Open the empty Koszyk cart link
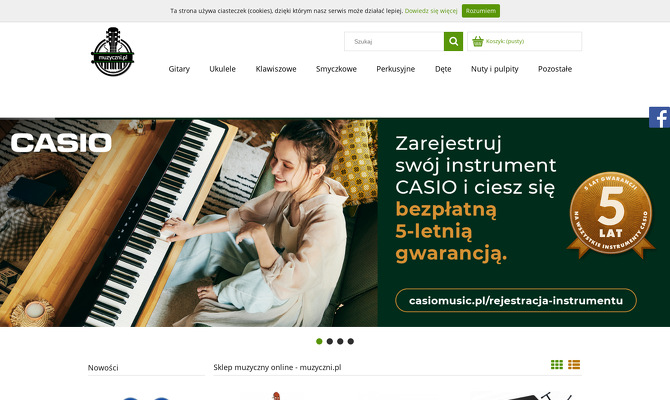 click(x=505, y=41)
